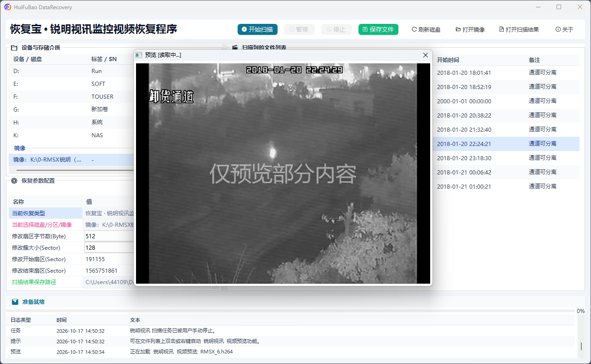Close the 预览 preview window
Image resolution: width=591 pixels, height=364 pixels.
(x=426, y=55)
